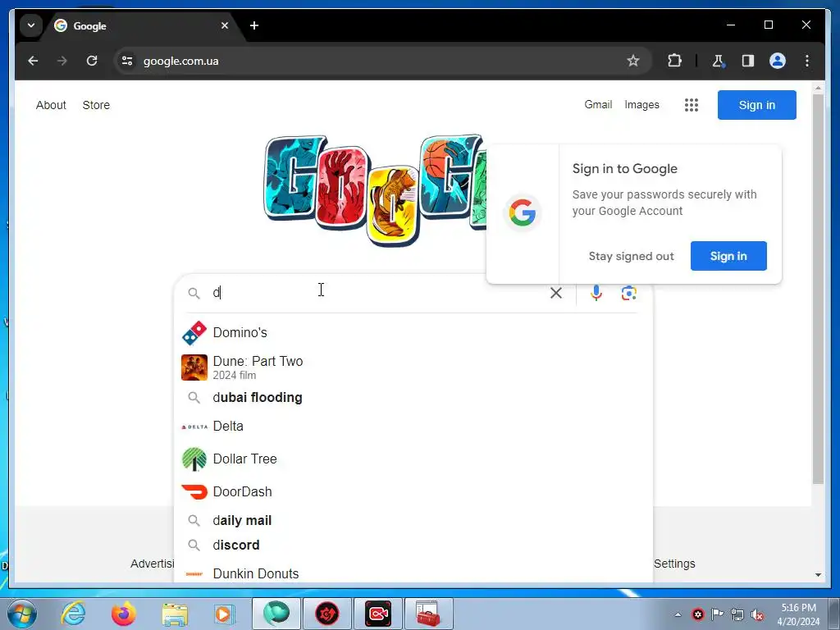
Task: Select the Dune: Part Two suggestion
Action: pyautogui.click(x=413, y=367)
